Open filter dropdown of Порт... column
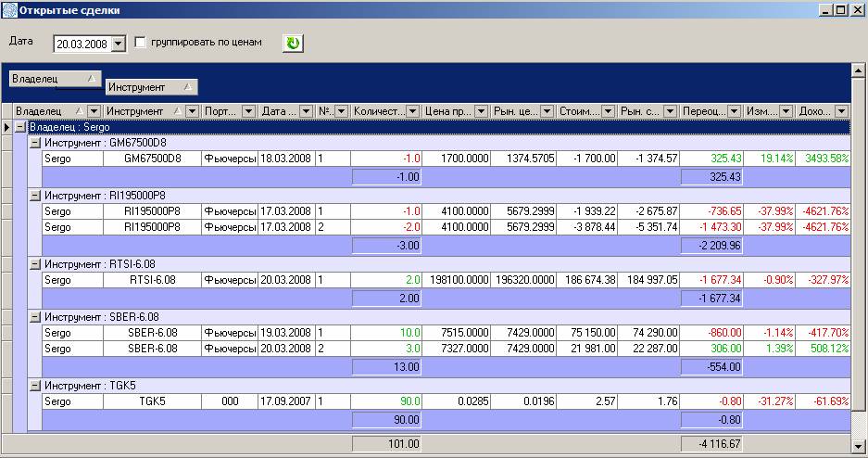Screen dimensions: 868x458 [x=248, y=111]
